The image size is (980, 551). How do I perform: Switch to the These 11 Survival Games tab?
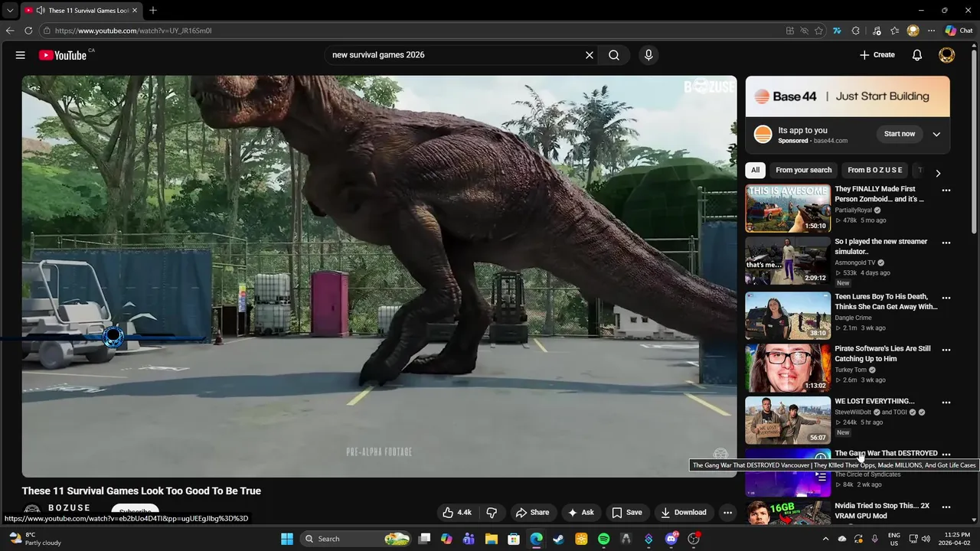click(80, 11)
